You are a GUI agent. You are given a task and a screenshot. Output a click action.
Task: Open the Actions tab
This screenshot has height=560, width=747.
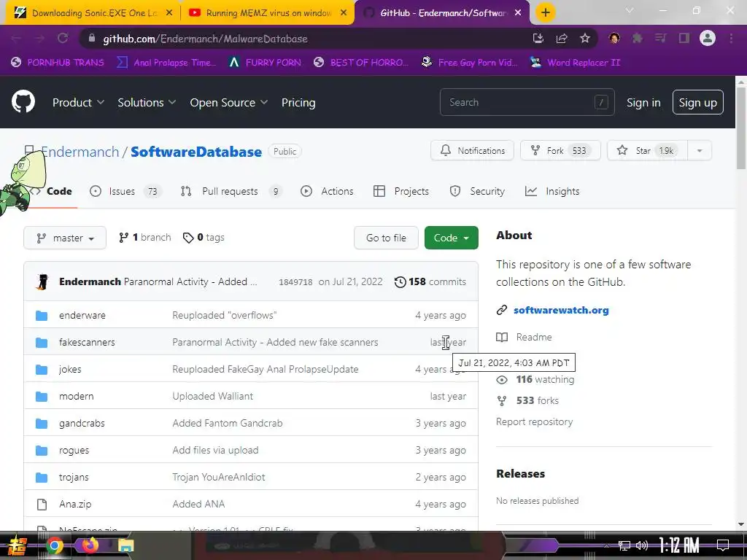point(327,192)
